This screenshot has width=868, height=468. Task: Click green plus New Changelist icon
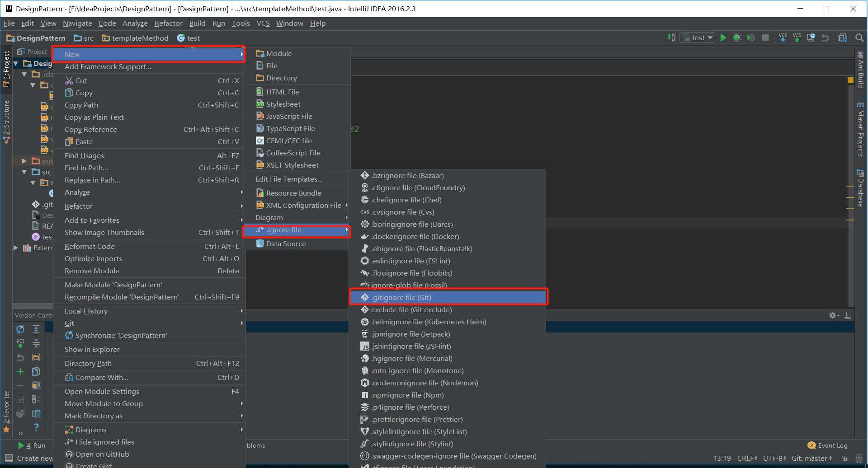[20, 371]
